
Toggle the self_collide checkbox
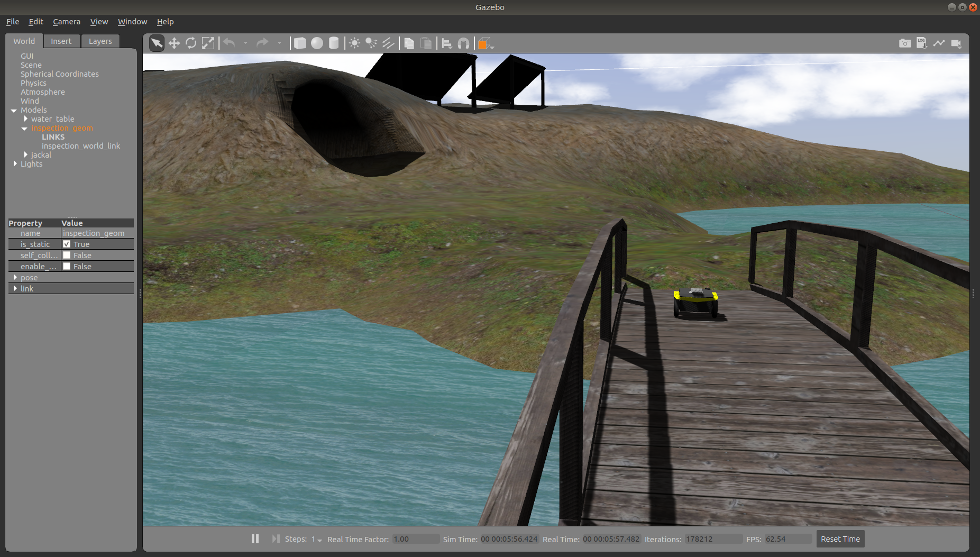[x=67, y=255]
